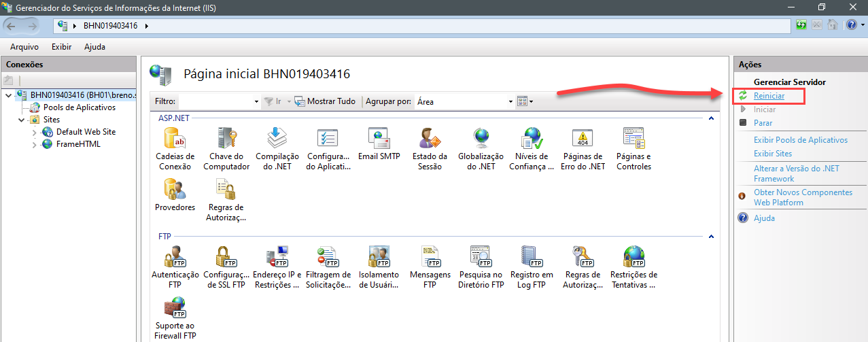Open Filtragem de Solicitações FTP
Viewport: 868px width, 342px height.
[328, 267]
